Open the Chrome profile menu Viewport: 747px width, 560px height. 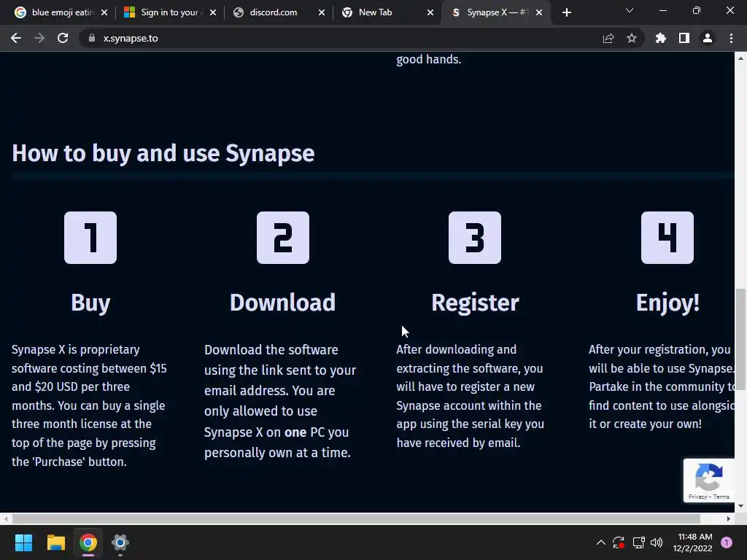(x=708, y=38)
